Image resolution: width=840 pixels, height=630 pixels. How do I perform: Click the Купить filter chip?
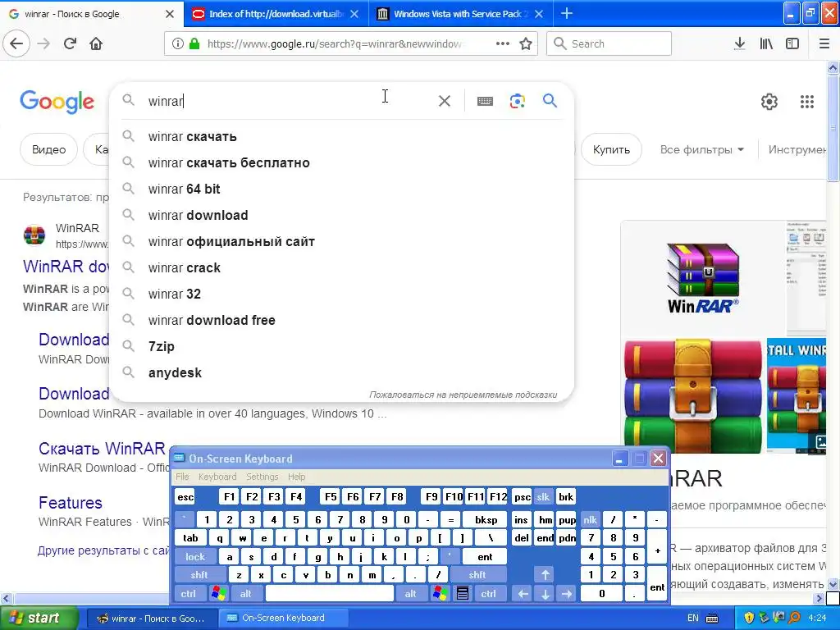click(x=611, y=149)
